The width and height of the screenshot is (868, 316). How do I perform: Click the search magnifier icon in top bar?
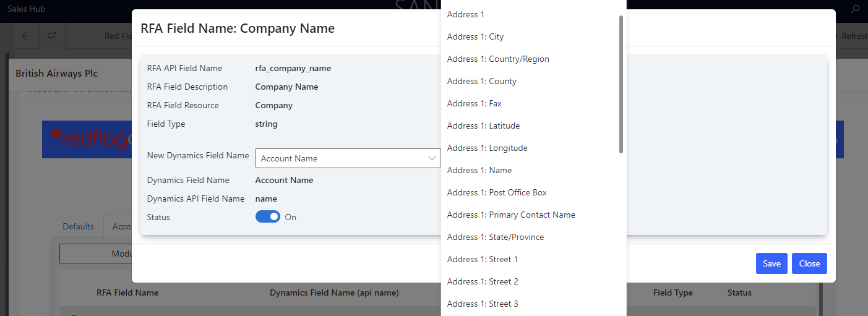pyautogui.click(x=856, y=9)
